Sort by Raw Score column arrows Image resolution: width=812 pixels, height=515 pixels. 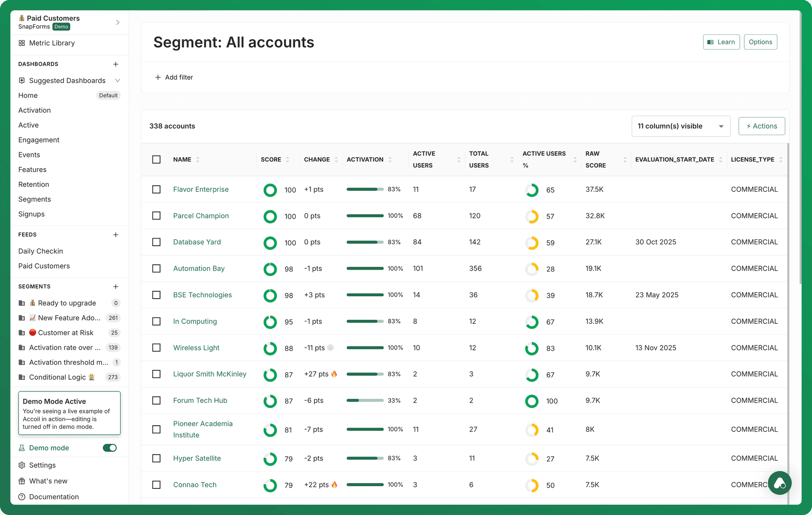click(625, 160)
